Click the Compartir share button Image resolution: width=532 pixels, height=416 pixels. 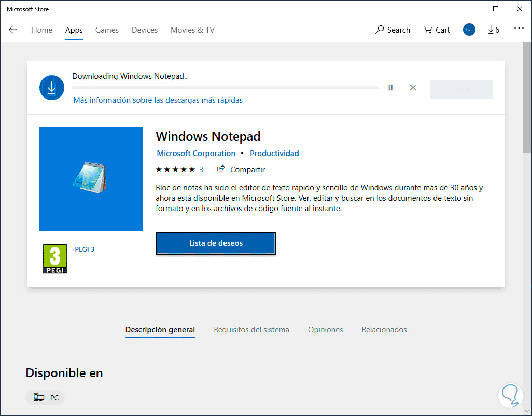point(241,169)
